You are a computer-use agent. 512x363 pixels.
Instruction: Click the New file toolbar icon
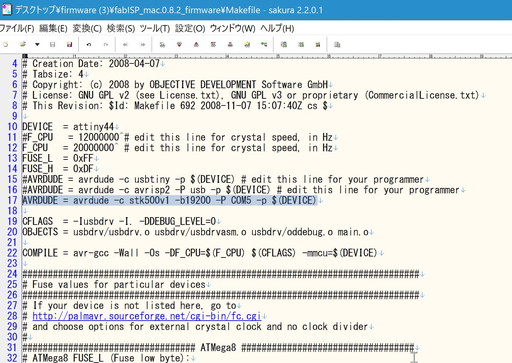(x=6, y=44)
